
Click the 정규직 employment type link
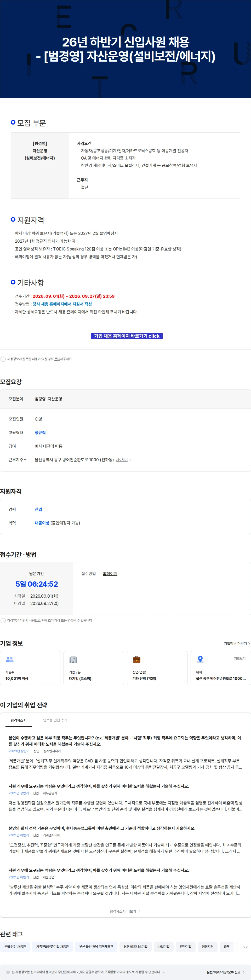click(40, 432)
